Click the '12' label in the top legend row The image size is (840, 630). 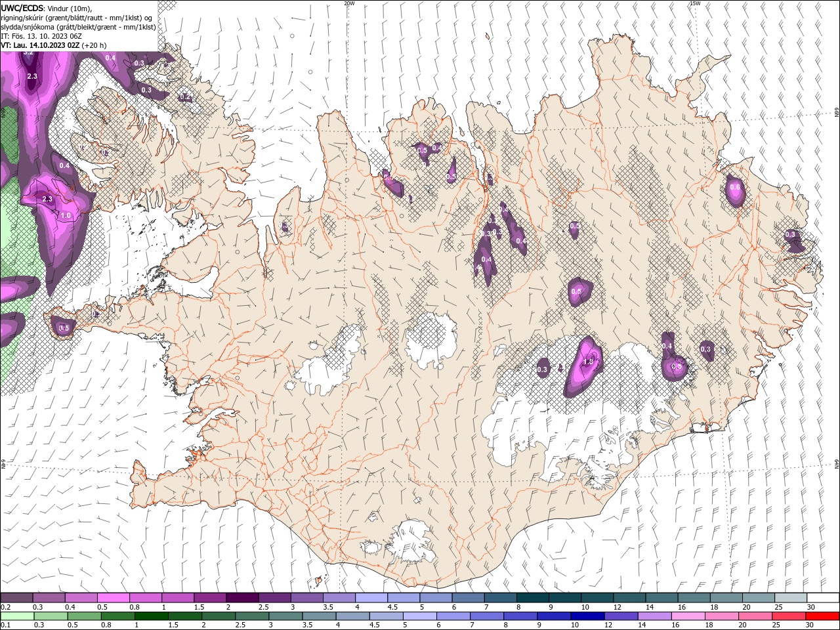point(617,607)
